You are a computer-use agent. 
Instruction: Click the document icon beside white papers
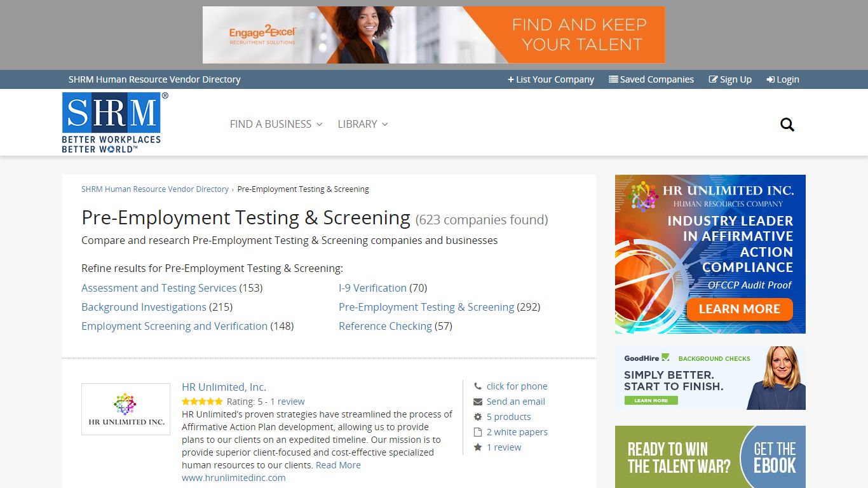coord(478,432)
